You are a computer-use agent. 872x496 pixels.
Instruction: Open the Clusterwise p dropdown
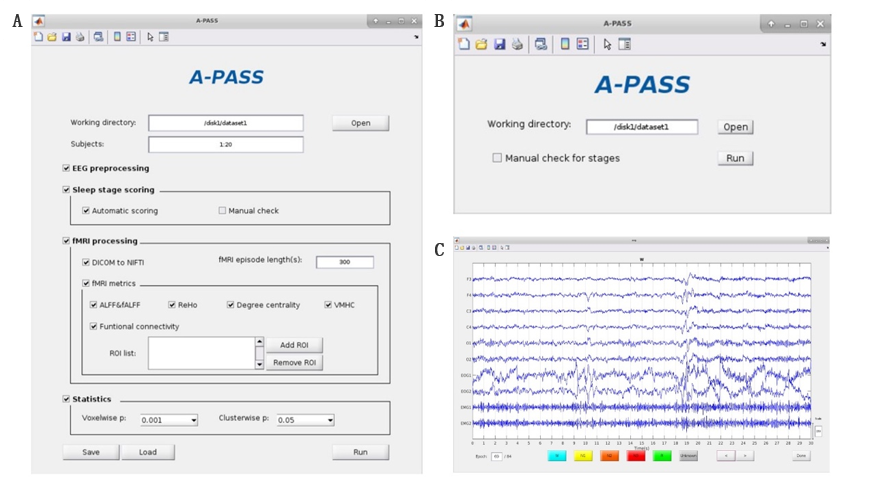coord(305,420)
